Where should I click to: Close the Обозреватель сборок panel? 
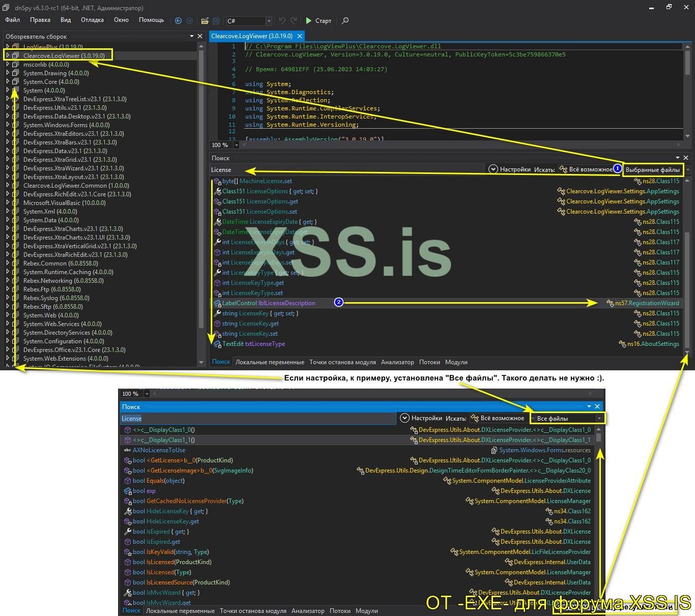pos(200,36)
